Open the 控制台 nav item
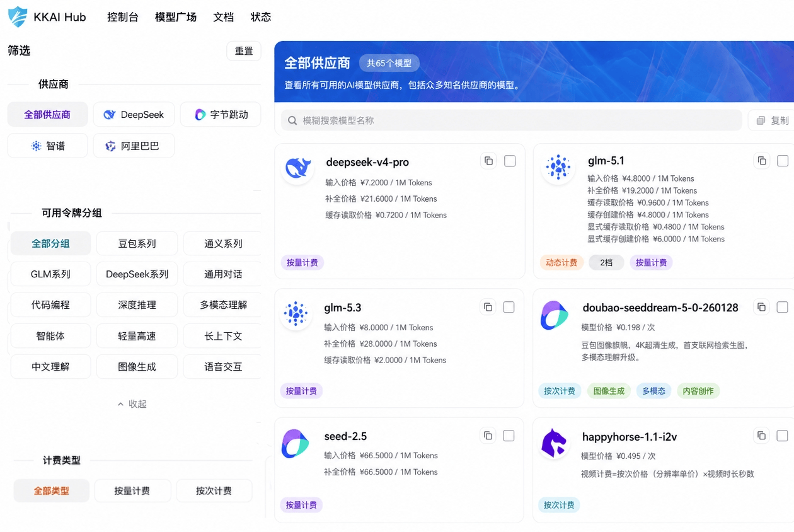 [123, 17]
